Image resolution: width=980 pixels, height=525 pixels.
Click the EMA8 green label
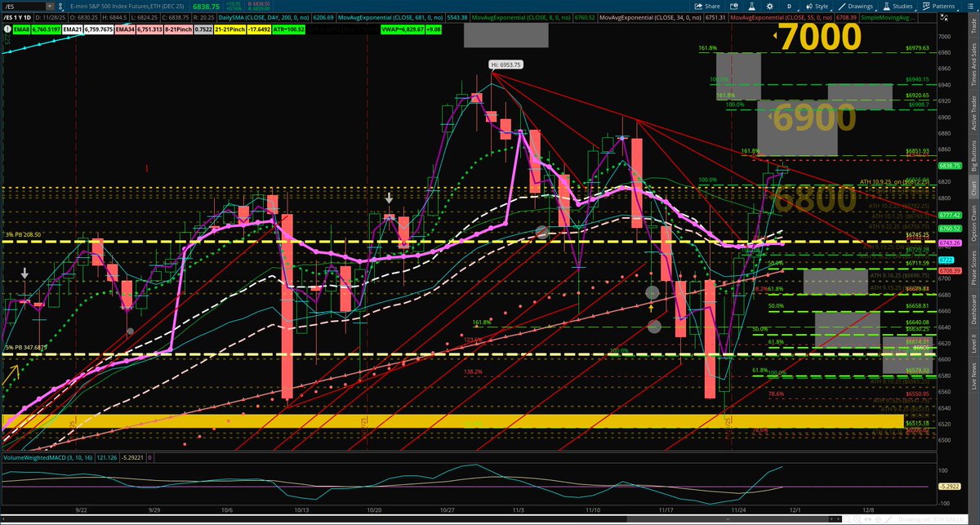pyautogui.click(x=21, y=29)
